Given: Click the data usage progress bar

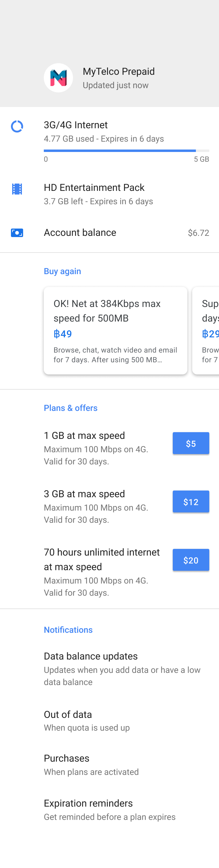Looking at the screenshot, I should [126, 151].
